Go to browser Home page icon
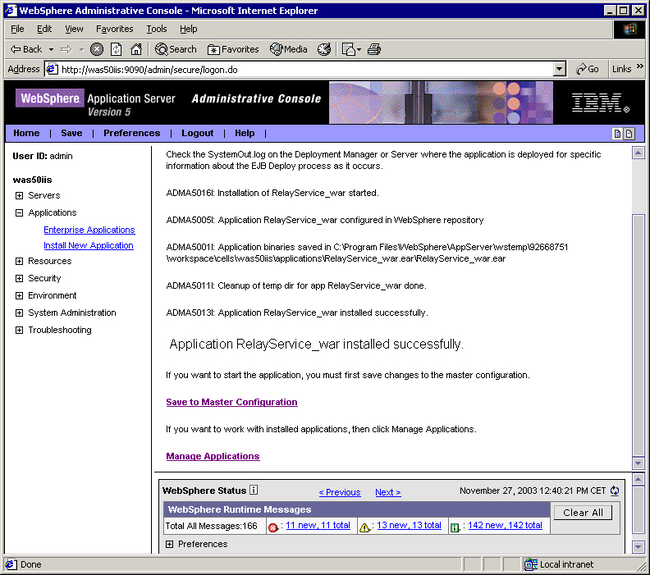 click(x=136, y=49)
